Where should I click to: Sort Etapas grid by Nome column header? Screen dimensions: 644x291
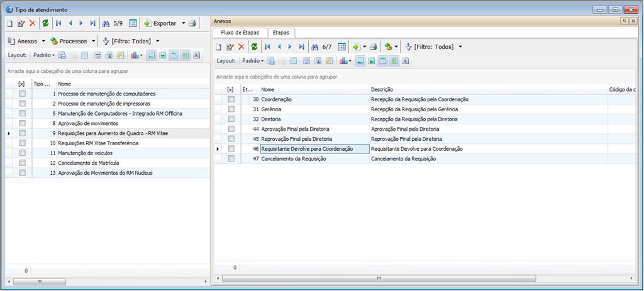click(314, 89)
